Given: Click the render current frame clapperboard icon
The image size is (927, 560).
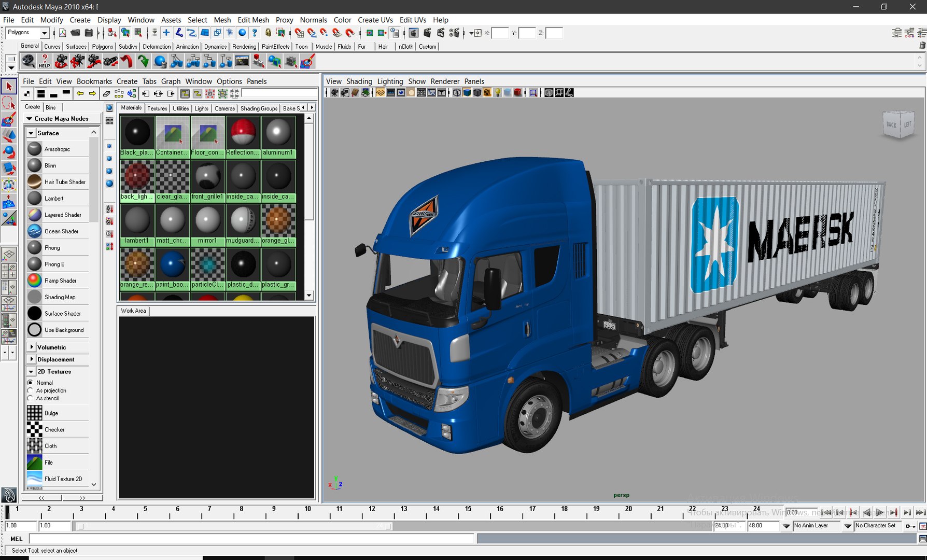Looking at the screenshot, I should coord(427,33).
